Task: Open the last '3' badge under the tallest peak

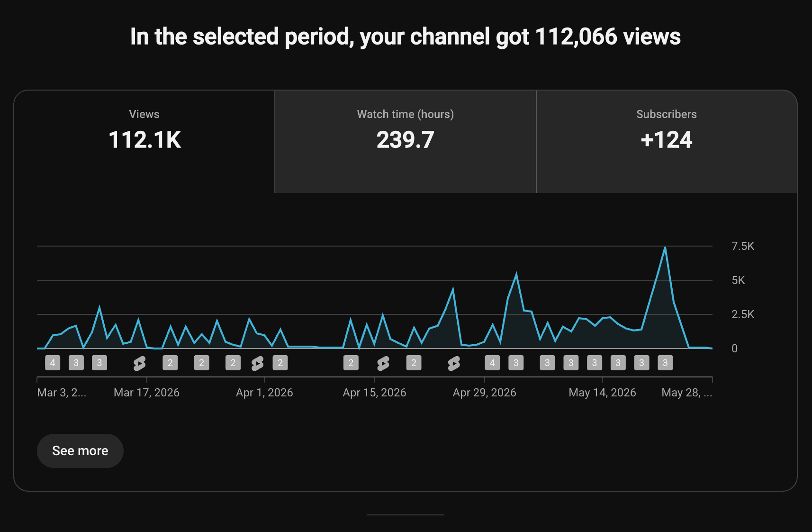Action: tap(665, 363)
